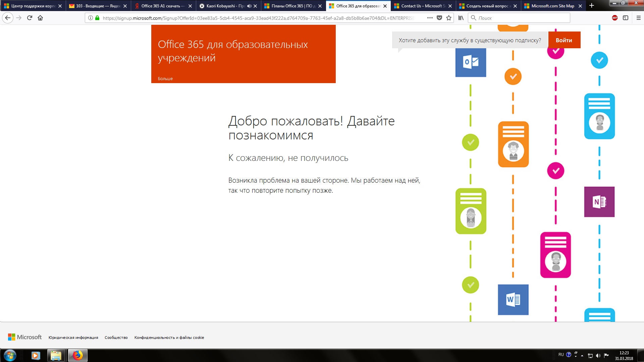Click the browser Back arrow button

pos(8,18)
